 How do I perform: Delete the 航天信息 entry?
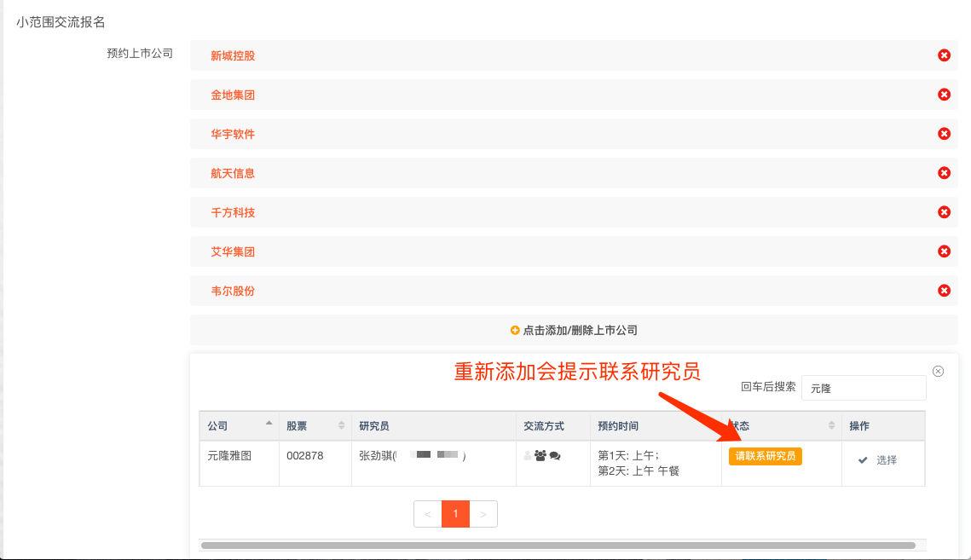tap(944, 173)
